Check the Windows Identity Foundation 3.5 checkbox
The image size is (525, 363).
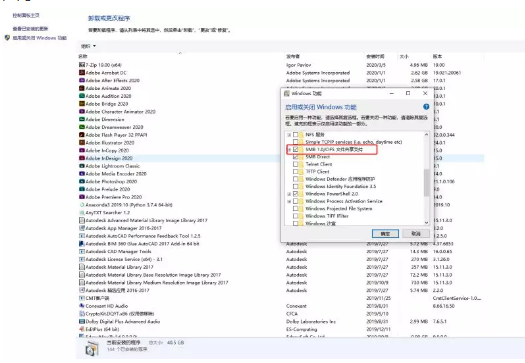(296, 186)
